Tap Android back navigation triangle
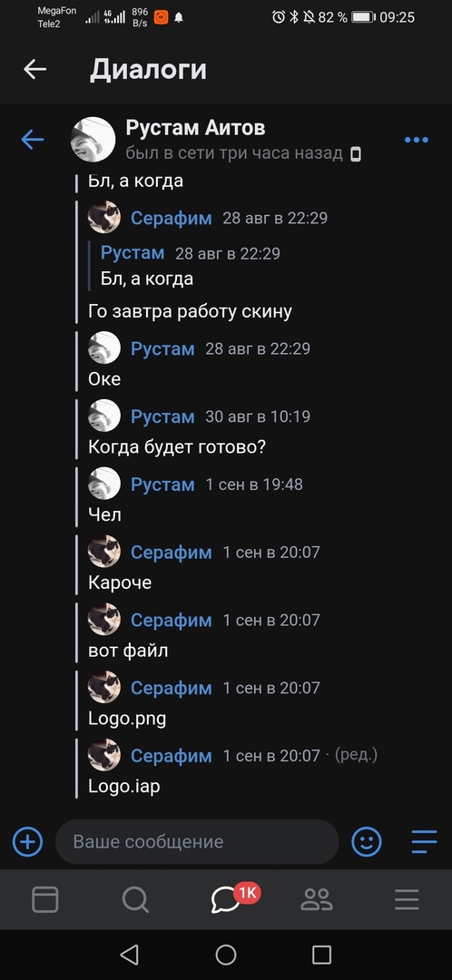 [x=129, y=955]
